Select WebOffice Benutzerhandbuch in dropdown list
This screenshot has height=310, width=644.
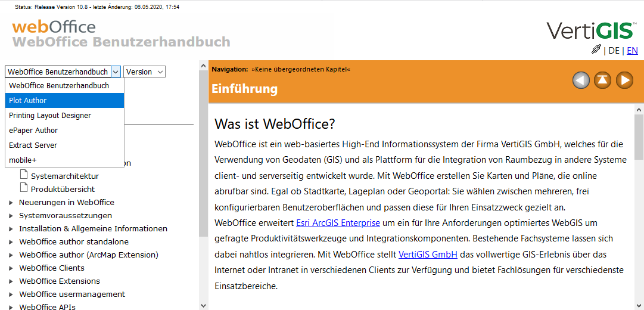pos(64,85)
